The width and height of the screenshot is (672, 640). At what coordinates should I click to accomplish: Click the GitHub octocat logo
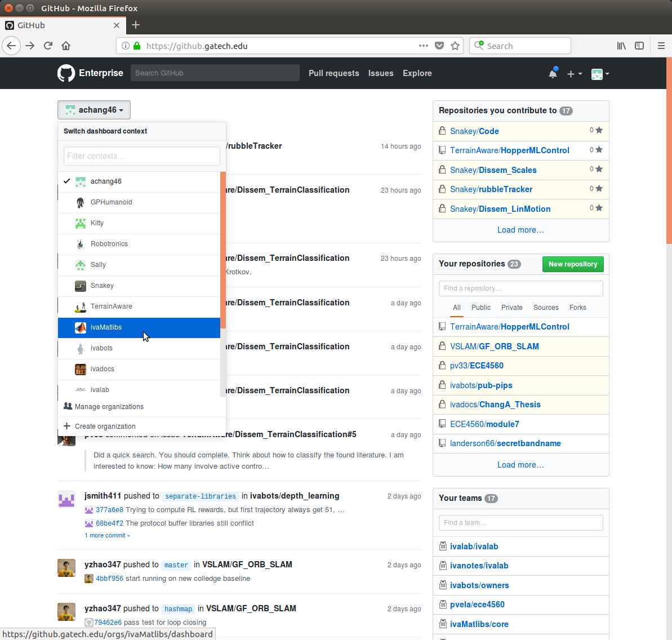(x=66, y=73)
